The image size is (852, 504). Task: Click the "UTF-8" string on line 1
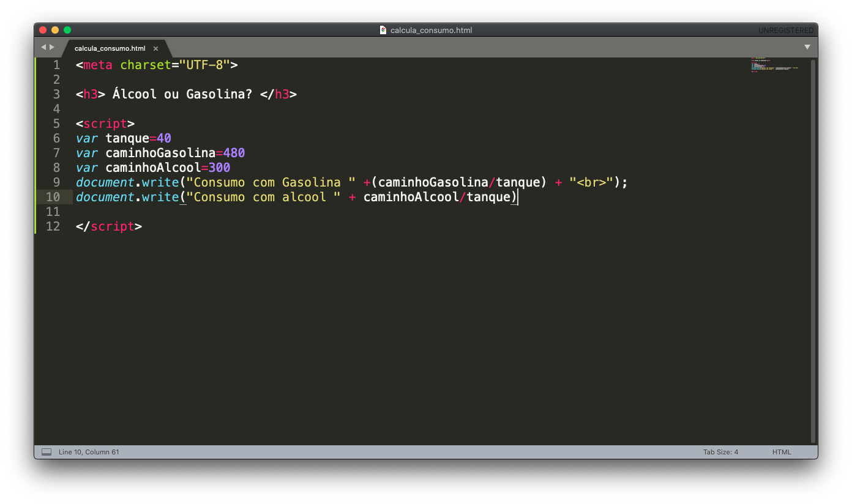204,65
